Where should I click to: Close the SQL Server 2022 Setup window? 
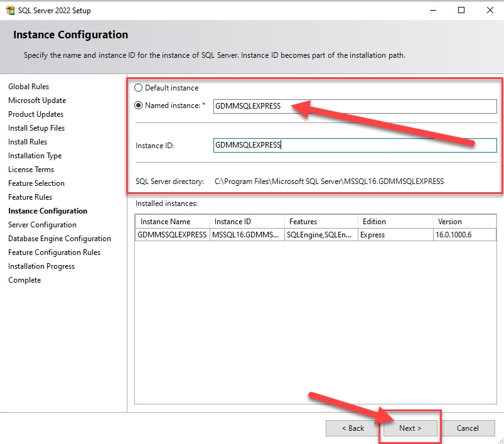[x=490, y=10]
